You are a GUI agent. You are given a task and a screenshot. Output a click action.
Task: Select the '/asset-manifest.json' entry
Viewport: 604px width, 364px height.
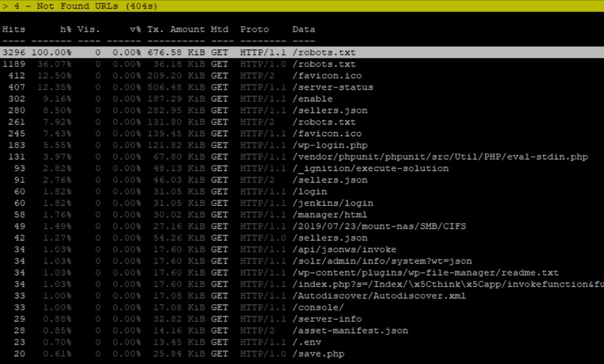pos(350,330)
